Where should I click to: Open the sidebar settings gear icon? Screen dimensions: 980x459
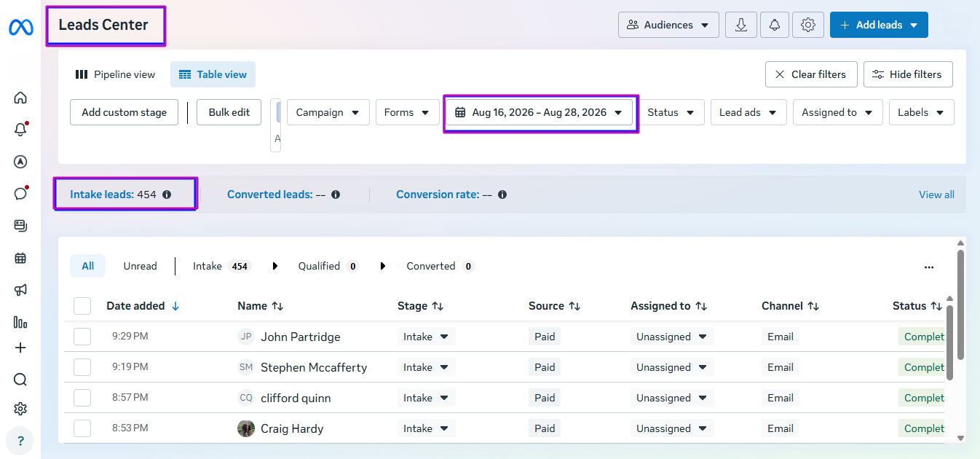pos(20,409)
